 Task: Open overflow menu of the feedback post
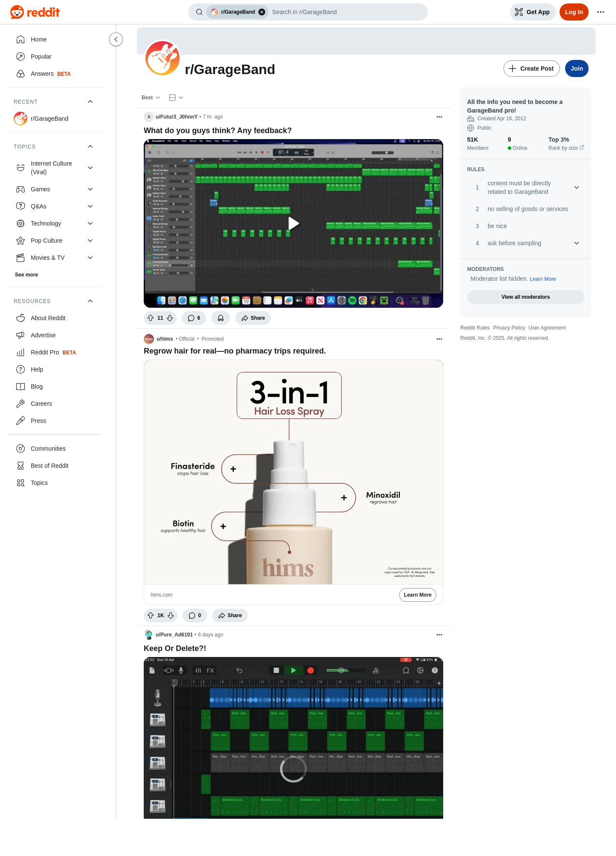[439, 117]
